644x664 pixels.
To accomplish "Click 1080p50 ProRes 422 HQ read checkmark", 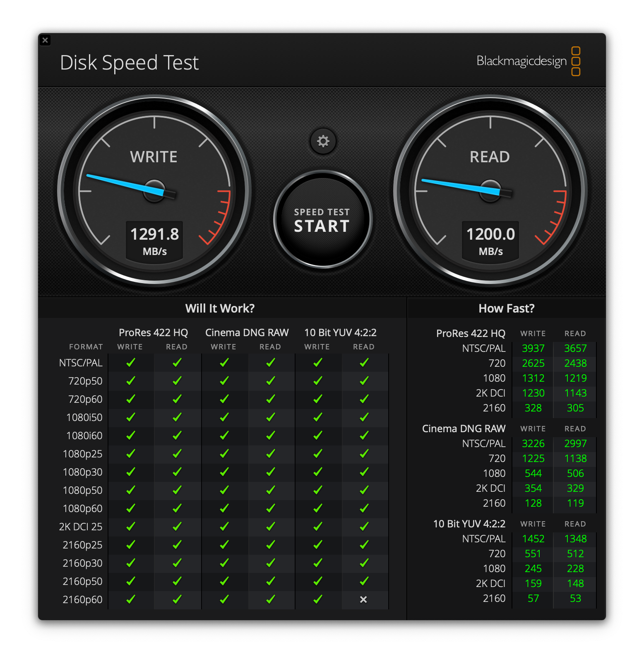I will 177,490.
